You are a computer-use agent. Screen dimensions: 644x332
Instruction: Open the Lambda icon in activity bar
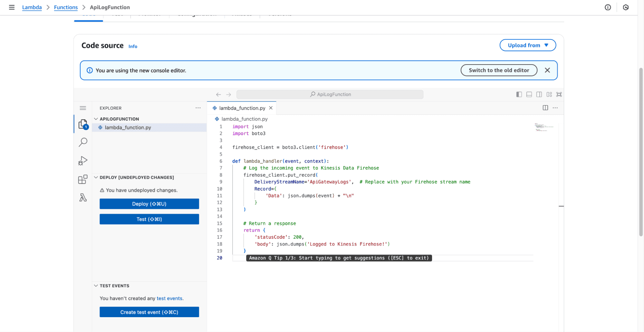(83, 197)
